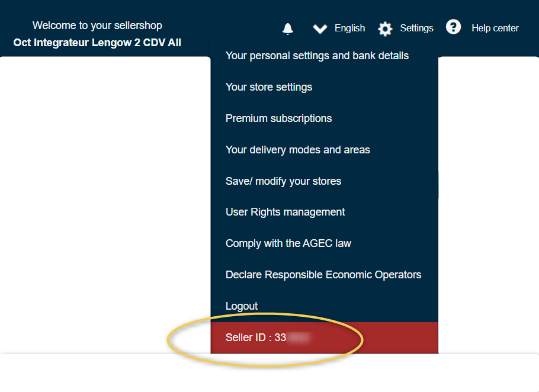Screen dimensions: 539x392
Task: Open Declare Responsible Economic Operators
Action: pyautogui.click(x=323, y=275)
